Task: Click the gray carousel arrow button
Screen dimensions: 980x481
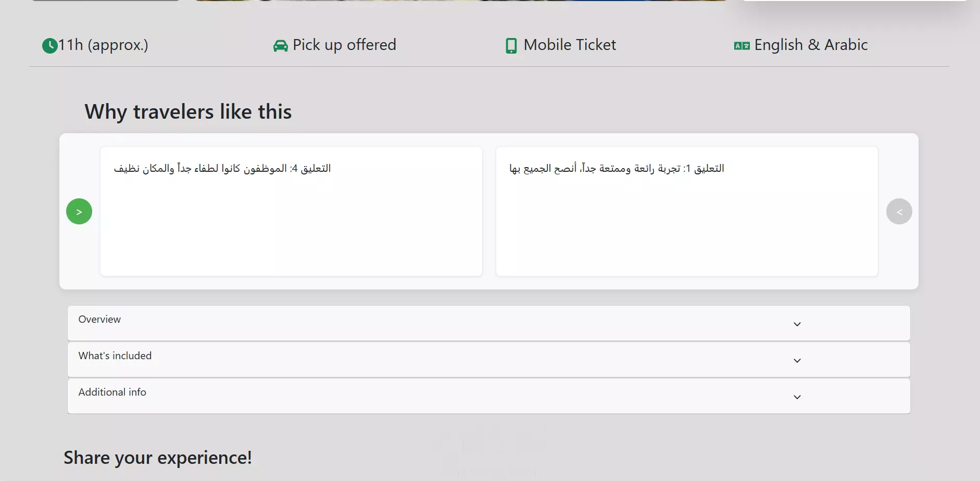Action: [x=899, y=211]
